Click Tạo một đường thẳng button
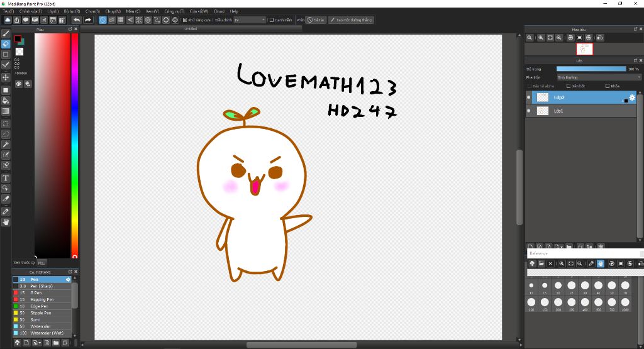The image size is (644, 349). coord(351,19)
